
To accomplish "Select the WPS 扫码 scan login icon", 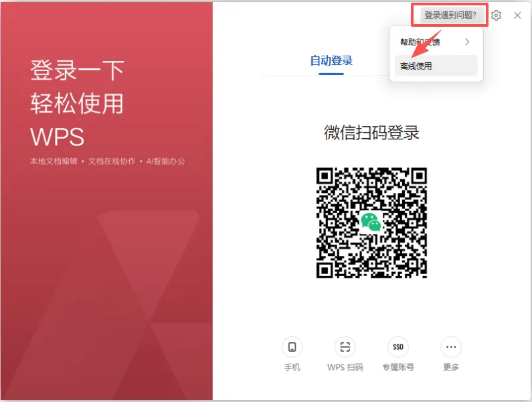I will (x=345, y=347).
